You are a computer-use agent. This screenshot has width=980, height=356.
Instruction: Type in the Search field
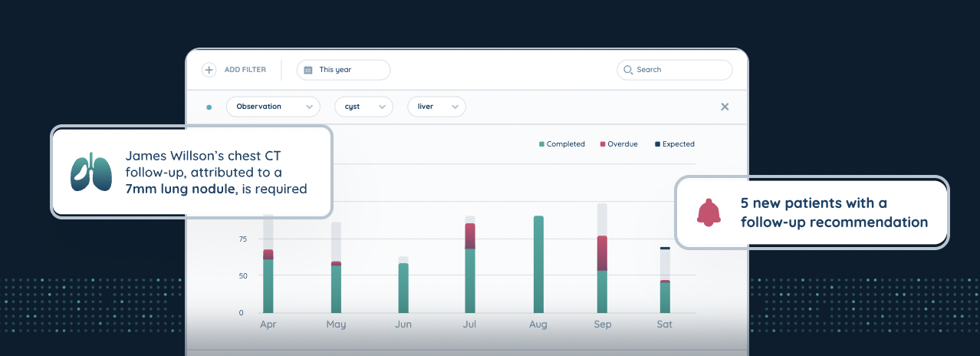[x=679, y=70]
